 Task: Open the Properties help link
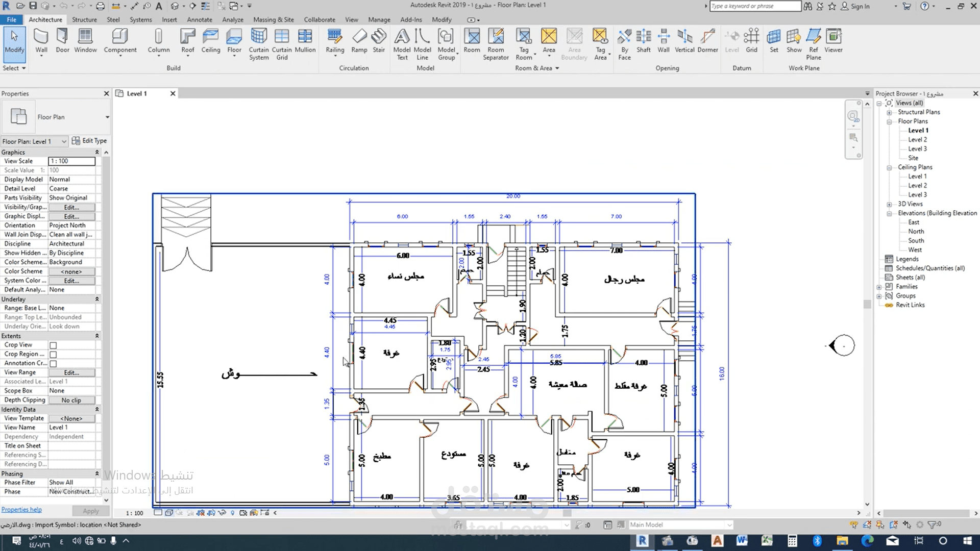[x=21, y=509]
